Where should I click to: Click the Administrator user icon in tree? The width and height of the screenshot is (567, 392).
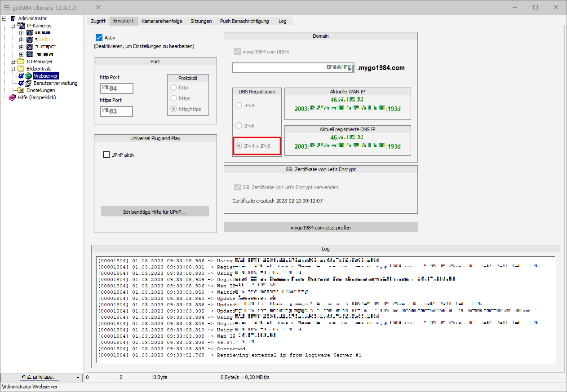13,18
